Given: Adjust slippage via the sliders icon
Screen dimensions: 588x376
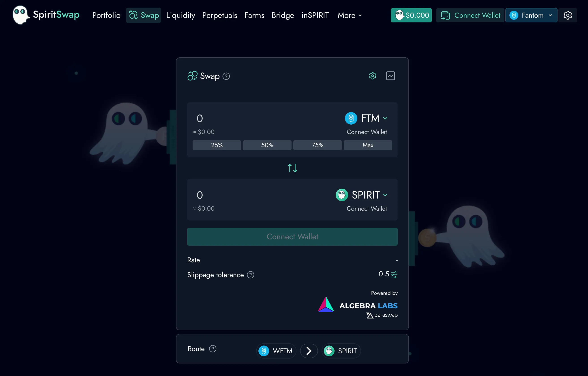Looking at the screenshot, I should pyautogui.click(x=394, y=275).
